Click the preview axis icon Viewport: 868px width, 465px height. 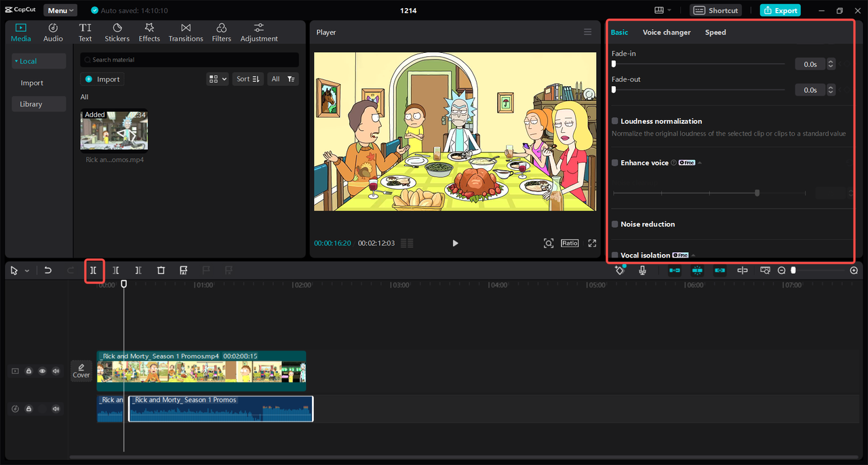pyautogui.click(x=743, y=270)
